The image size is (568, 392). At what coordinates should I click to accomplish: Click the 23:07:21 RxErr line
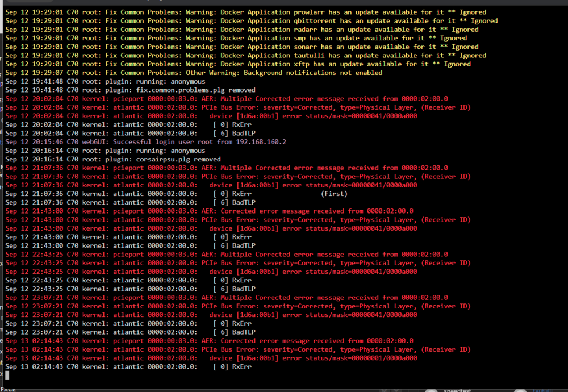click(x=128, y=324)
